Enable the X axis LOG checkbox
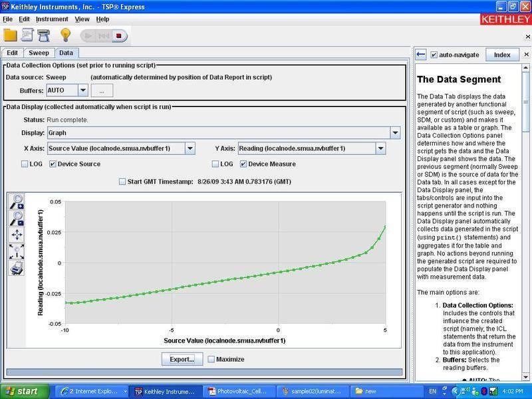532x399 pixels. (x=25, y=164)
